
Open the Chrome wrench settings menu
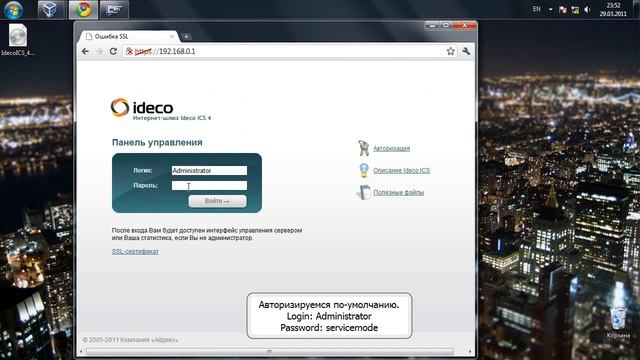[466, 51]
